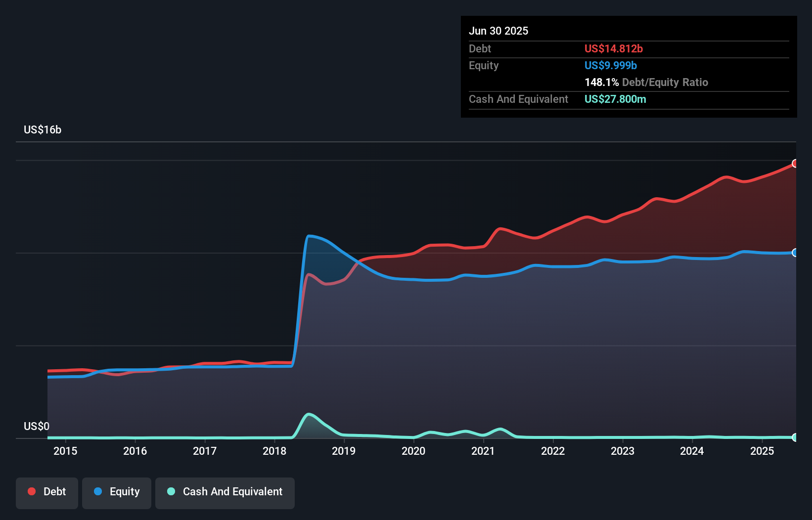
Task: Click the red Debt legend dot
Action: pyautogui.click(x=32, y=491)
